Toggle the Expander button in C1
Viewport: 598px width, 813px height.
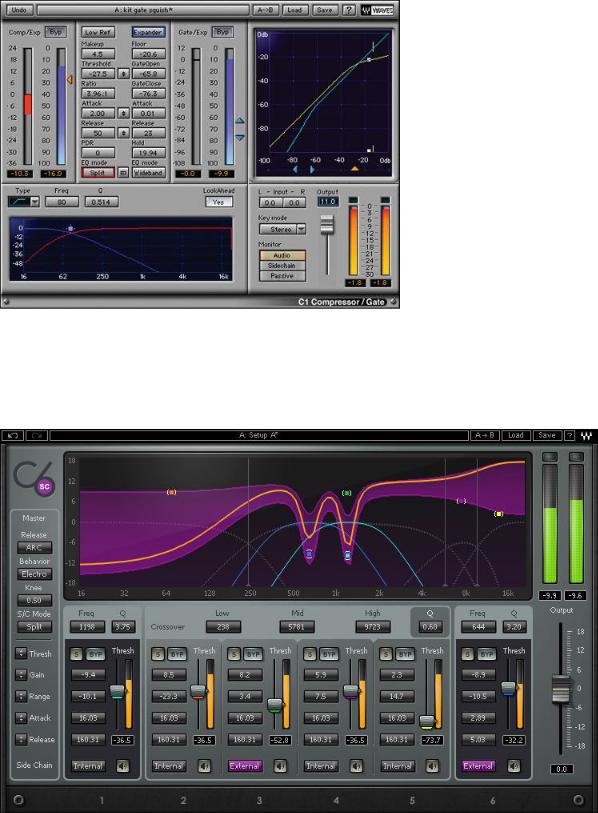[148, 32]
